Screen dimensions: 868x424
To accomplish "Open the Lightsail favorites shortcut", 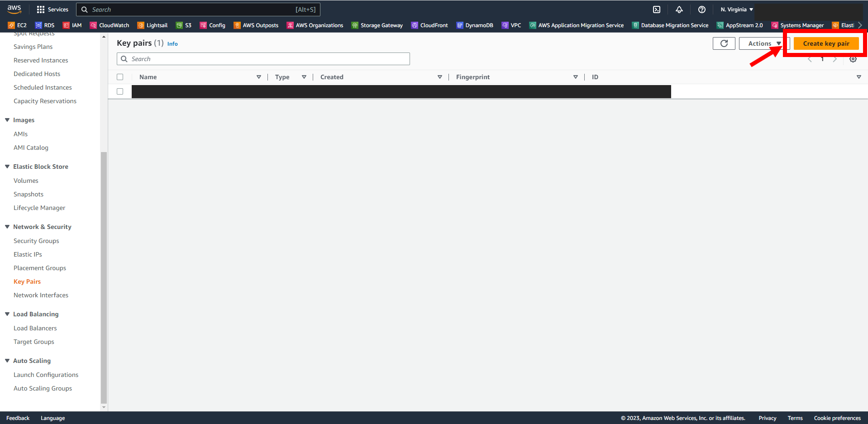I will click(x=153, y=25).
